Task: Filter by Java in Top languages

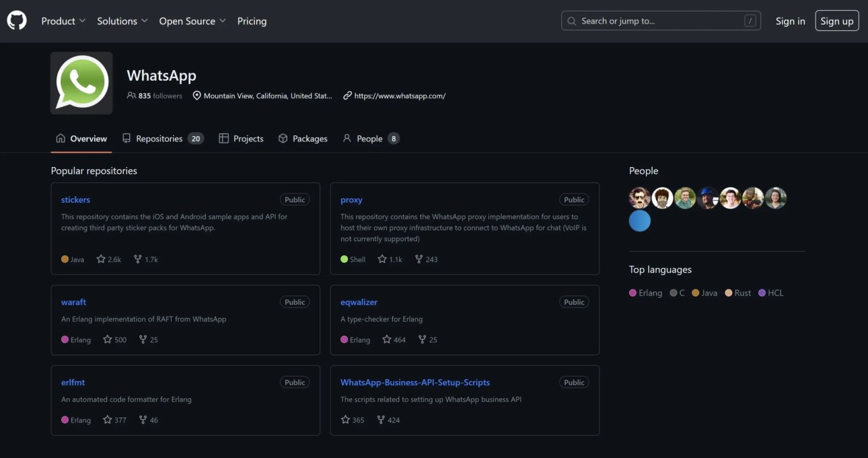Action: click(x=704, y=293)
